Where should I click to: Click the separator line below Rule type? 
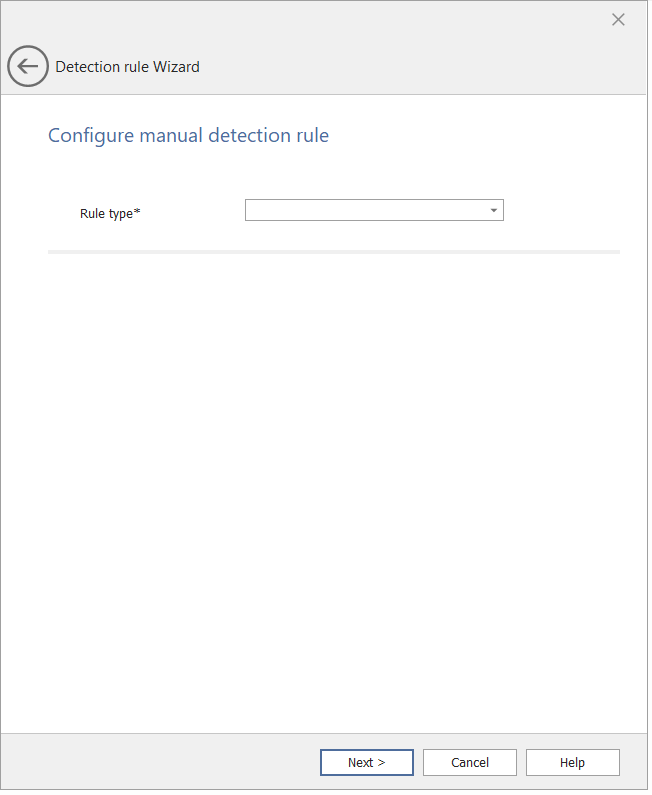pos(333,252)
